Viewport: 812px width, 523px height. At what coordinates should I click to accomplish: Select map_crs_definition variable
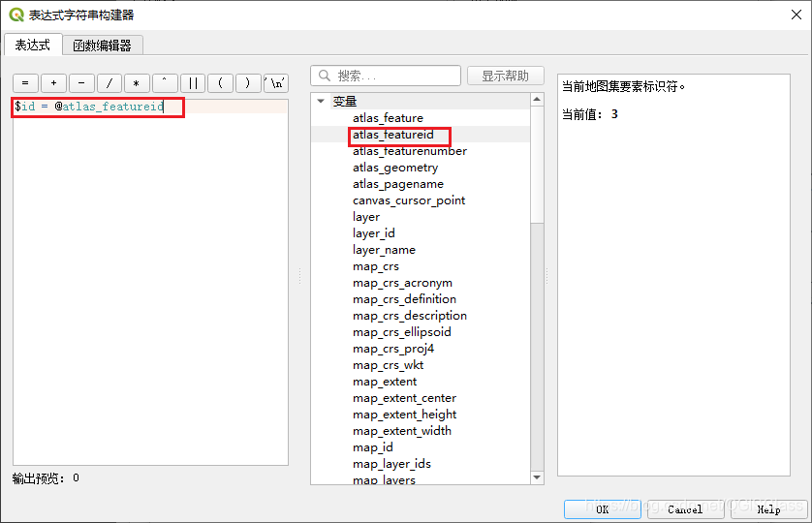click(404, 299)
